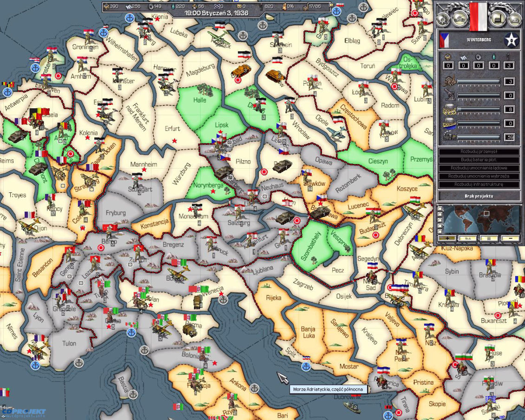Click the atom nuclear icon in top bar
The height and width of the screenshot is (420, 525).
click(x=217, y=6)
